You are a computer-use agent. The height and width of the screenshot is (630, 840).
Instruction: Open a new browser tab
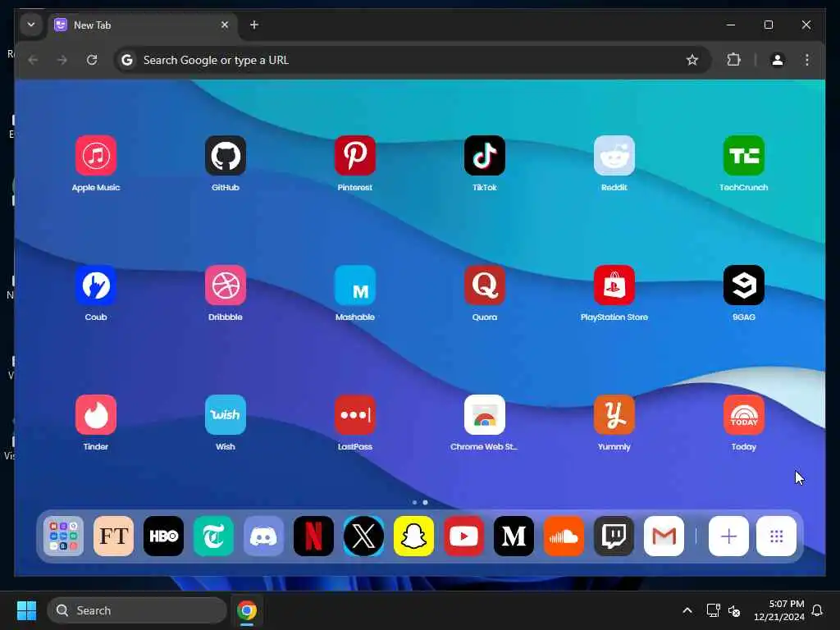[254, 25]
